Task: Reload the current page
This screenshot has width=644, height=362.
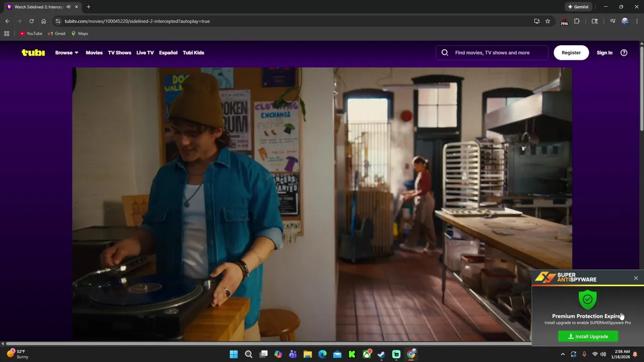Action: (31, 21)
